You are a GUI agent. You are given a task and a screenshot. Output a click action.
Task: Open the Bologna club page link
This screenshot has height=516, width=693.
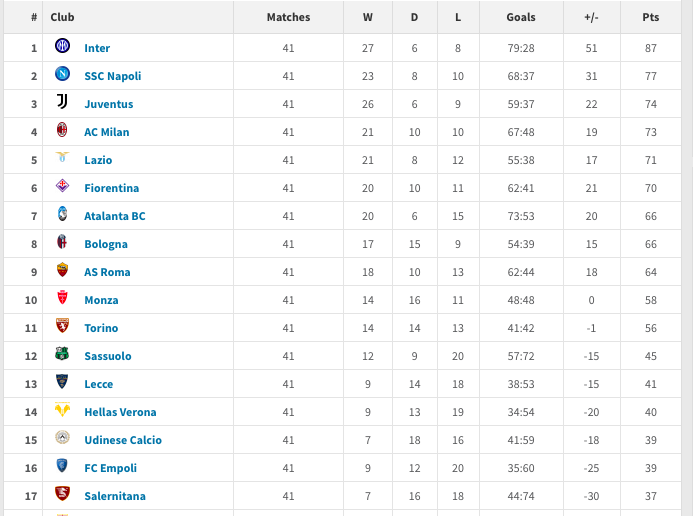pyautogui.click(x=106, y=244)
